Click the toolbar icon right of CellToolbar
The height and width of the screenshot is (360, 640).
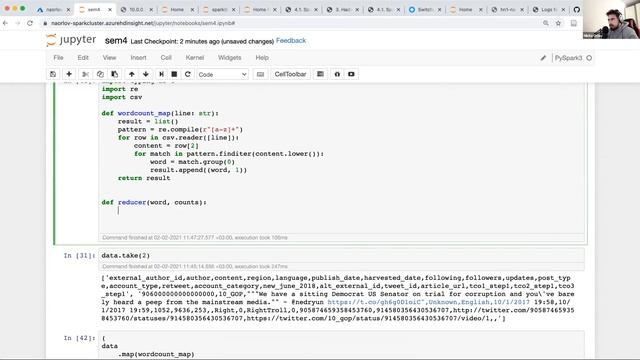coord(320,74)
